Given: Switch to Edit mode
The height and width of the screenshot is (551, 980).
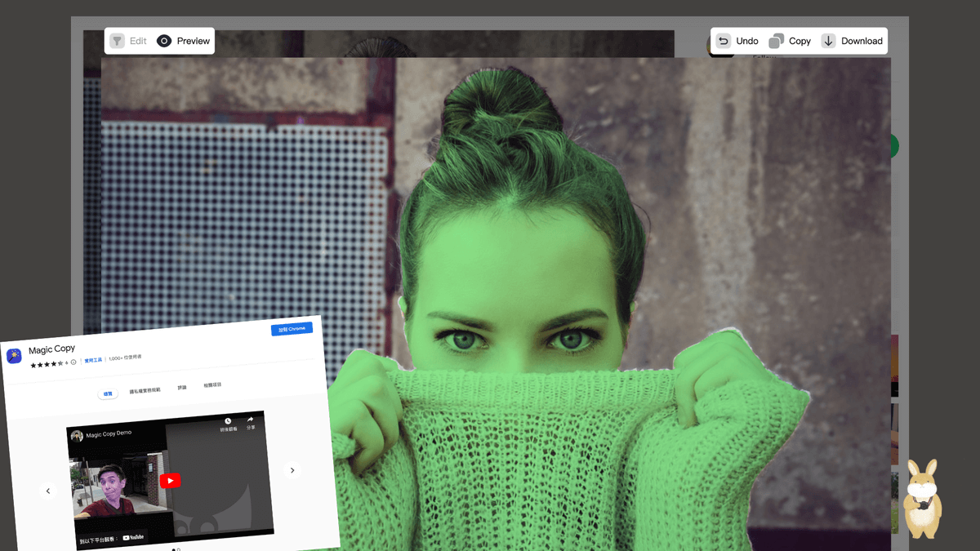Looking at the screenshot, I should 129,41.
